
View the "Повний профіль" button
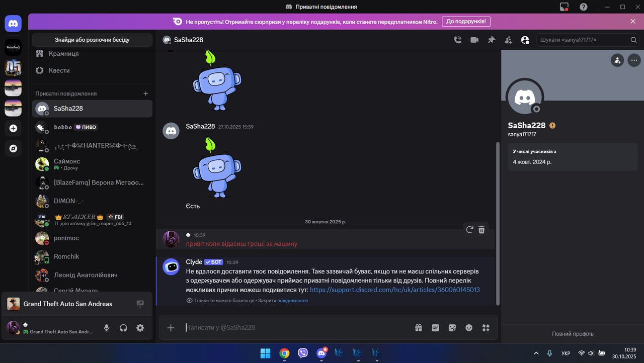(573, 334)
